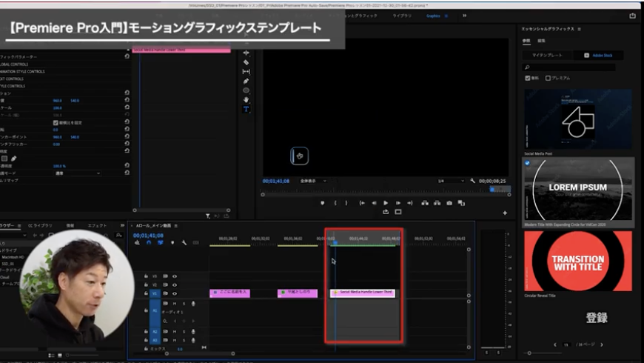Toggle Snap magnet in the timeline
The height and width of the screenshot is (363, 644).
pos(149,242)
